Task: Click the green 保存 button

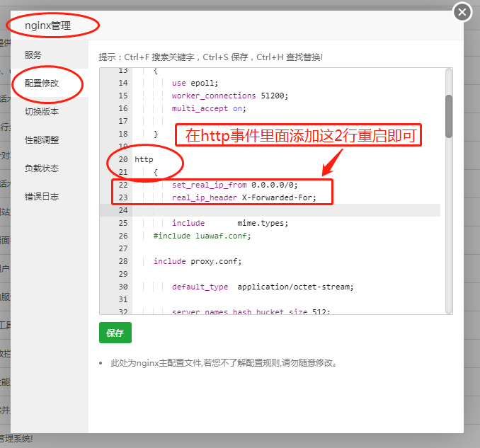Action: [x=115, y=333]
